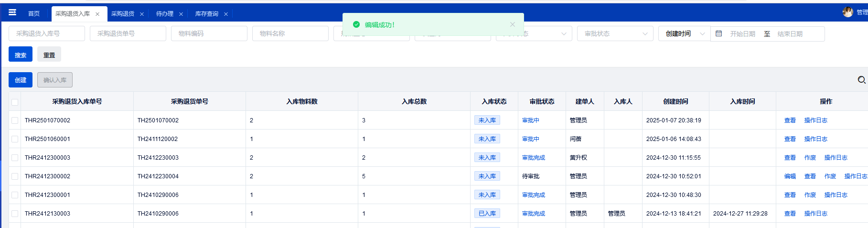Open 操作日志 for THR2501060001

[816, 139]
